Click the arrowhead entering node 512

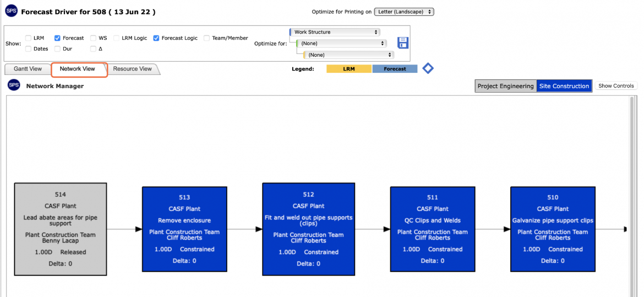[259, 229]
